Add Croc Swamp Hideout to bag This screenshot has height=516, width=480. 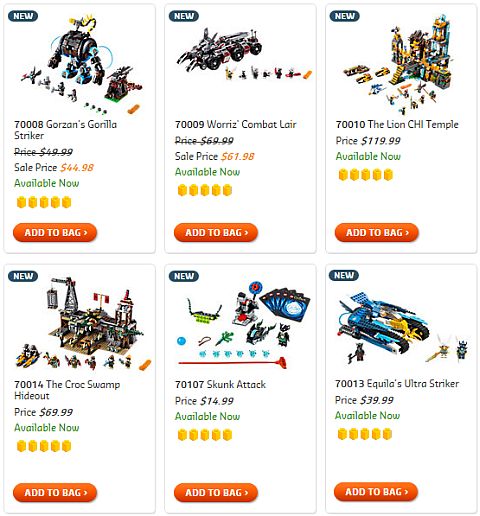coord(55,492)
